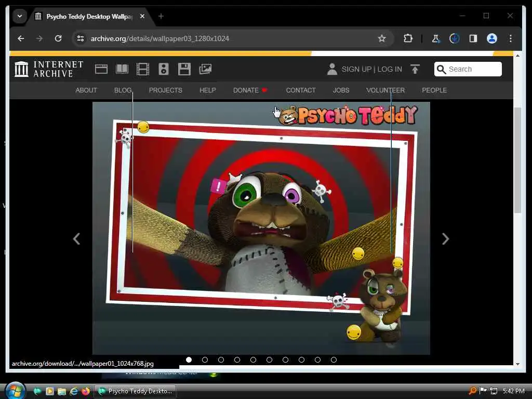Open the Chrome profile avatar
The height and width of the screenshot is (399, 532).
pos(492,38)
